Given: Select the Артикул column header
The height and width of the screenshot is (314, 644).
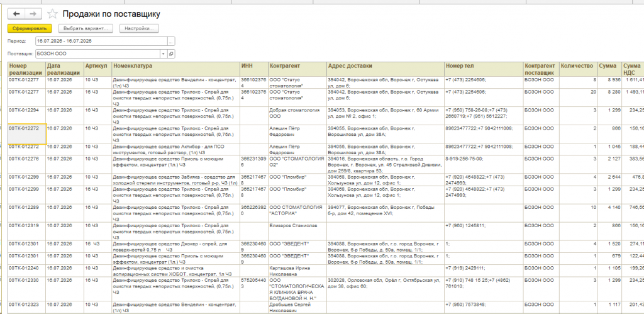Looking at the screenshot, I should click(97, 69).
